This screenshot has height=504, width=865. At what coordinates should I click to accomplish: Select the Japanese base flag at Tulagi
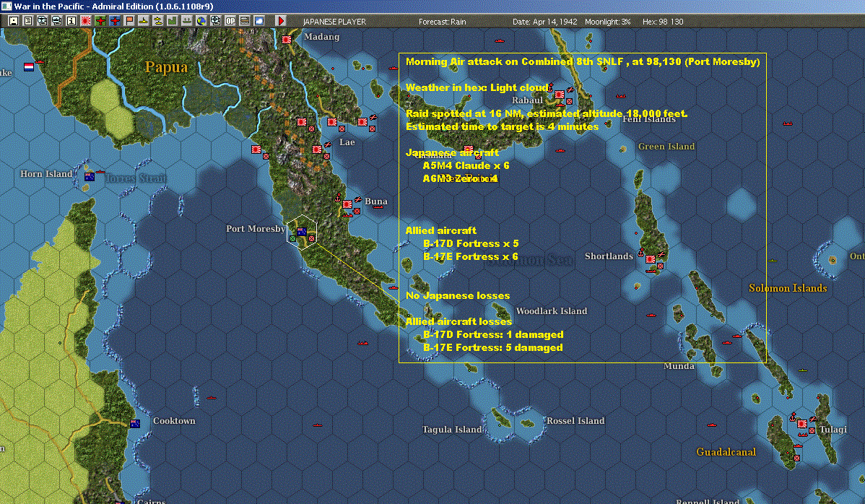tap(802, 424)
